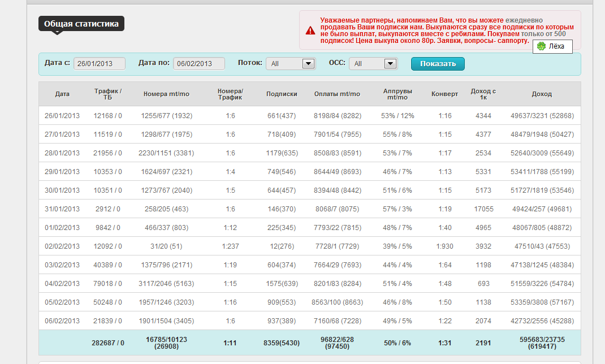Screen dimensions: 605x364
Task: Click payments value 8198/84 (8282)
Action: pos(337,116)
